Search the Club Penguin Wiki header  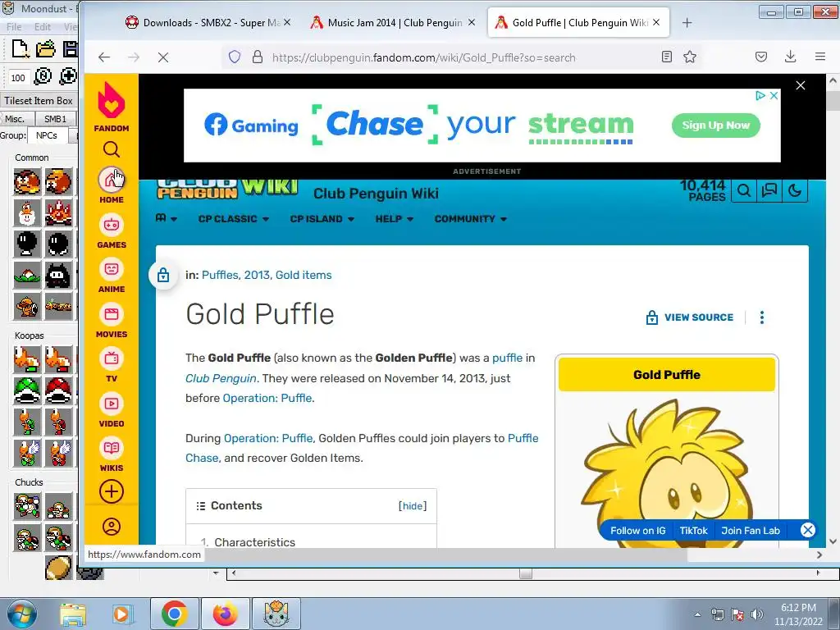(x=743, y=190)
